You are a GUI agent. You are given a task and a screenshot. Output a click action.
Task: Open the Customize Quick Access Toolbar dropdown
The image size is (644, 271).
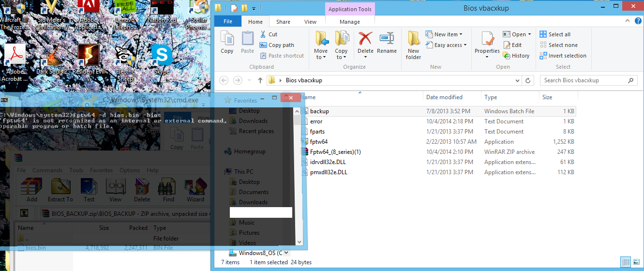pos(254,8)
